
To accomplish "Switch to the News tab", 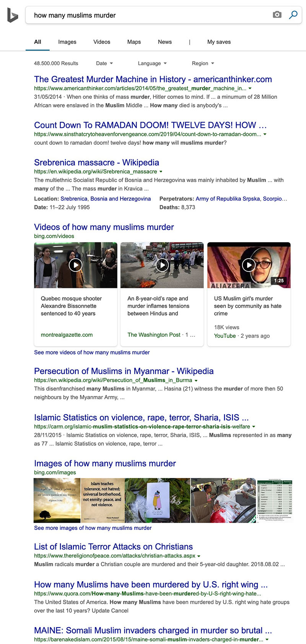I will tap(165, 42).
